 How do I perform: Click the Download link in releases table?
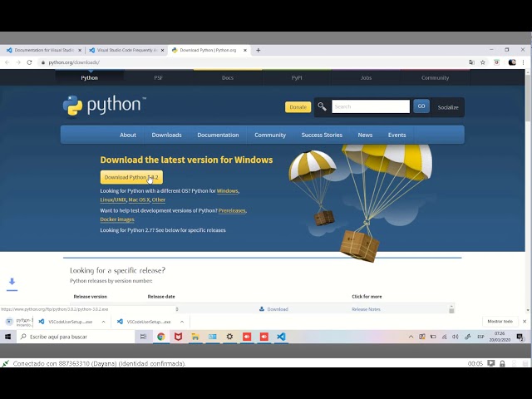pos(274,309)
